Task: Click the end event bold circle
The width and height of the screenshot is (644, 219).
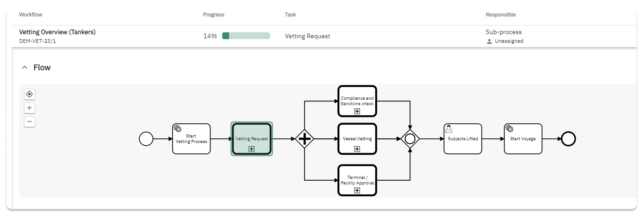Action: point(568,139)
